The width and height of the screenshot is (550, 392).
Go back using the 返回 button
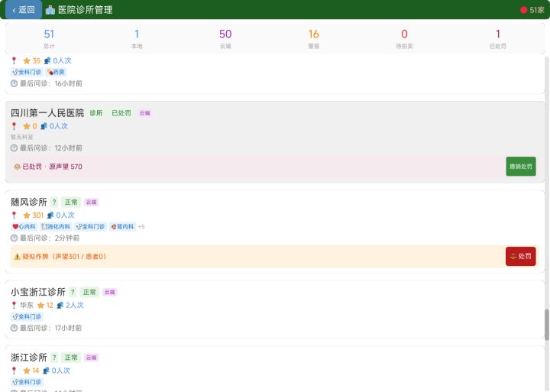tap(24, 9)
